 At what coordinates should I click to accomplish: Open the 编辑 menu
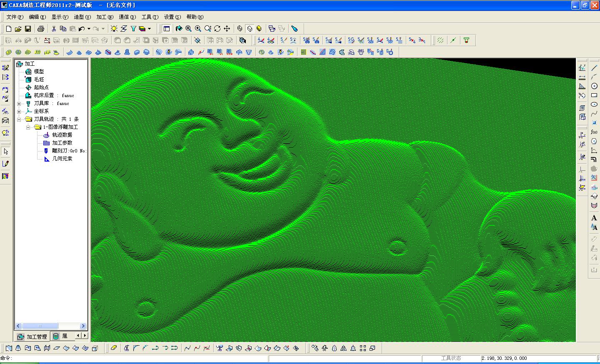pos(37,17)
